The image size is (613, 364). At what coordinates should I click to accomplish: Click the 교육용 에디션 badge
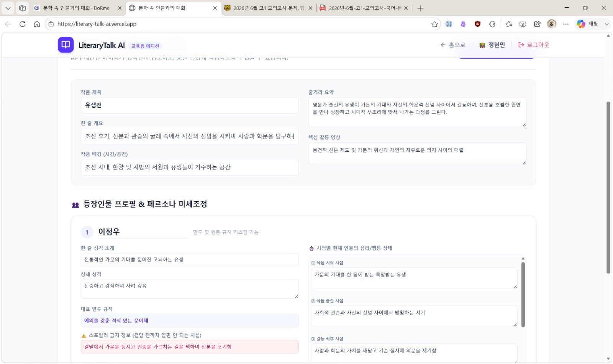coord(145,46)
